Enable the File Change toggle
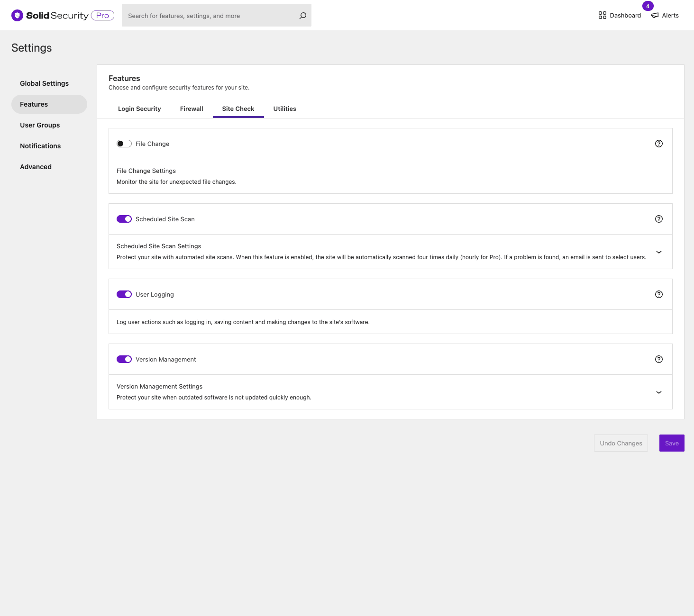The width and height of the screenshot is (694, 616). 124,144
